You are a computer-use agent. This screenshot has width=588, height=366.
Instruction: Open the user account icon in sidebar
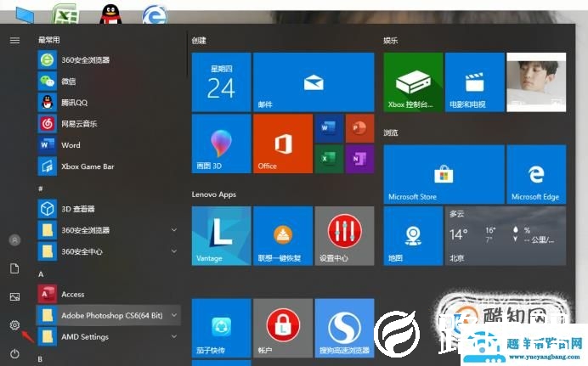coord(14,240)
